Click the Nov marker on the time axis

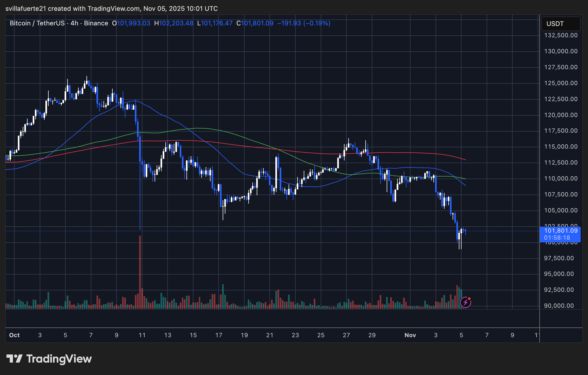pos(410,335)
